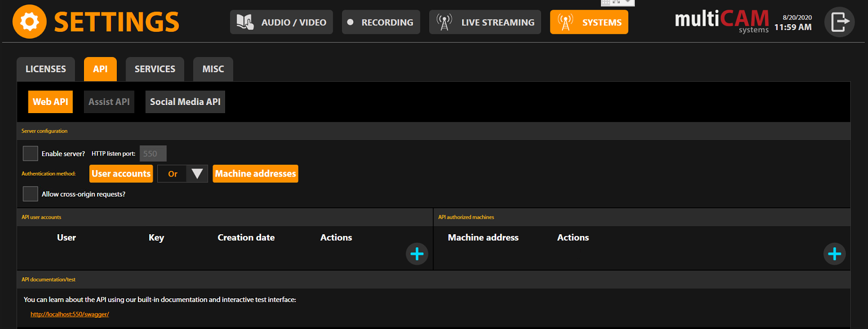
Task: Toggle Allow cross-origin requests checkbox
Action: (x=31, y=194)
